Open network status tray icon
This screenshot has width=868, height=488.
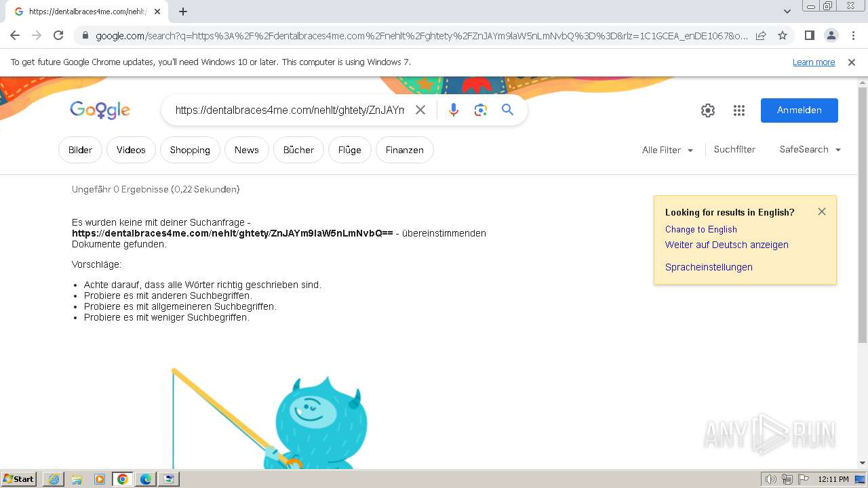click(787, 479)
